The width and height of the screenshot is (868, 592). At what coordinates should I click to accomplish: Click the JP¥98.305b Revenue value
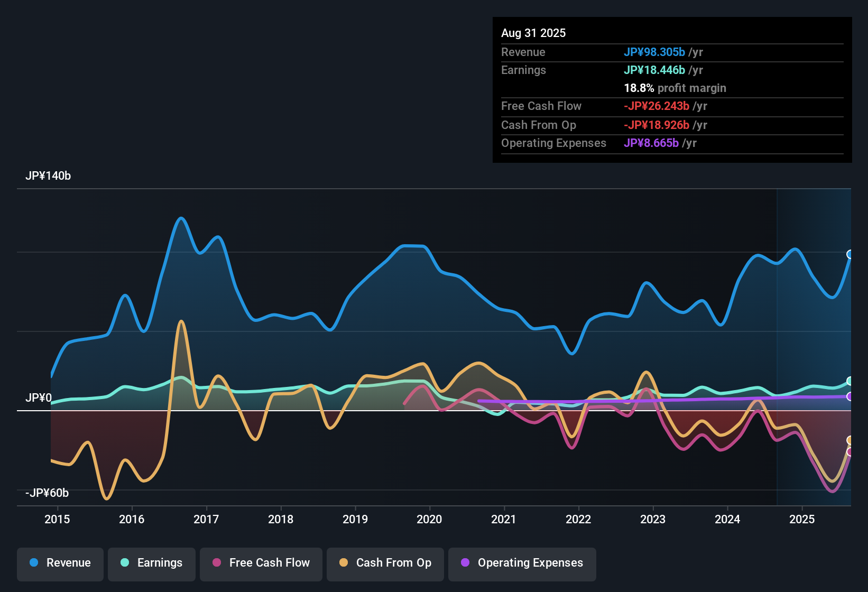click(x=654, y=52)
